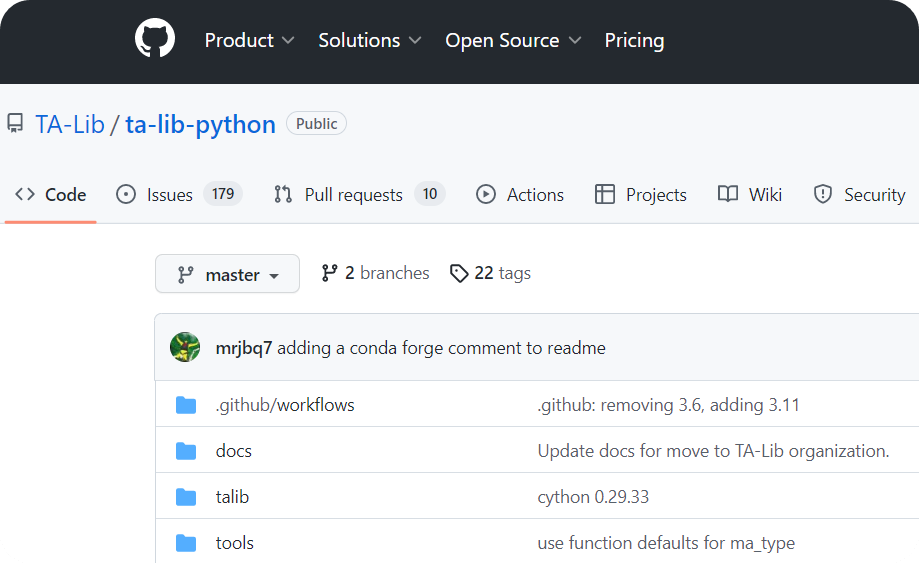Open the Wiki tab
Image resolution: width=919 pixels, height=563 pixels.
pyautogui.click(x=750, y=195)
